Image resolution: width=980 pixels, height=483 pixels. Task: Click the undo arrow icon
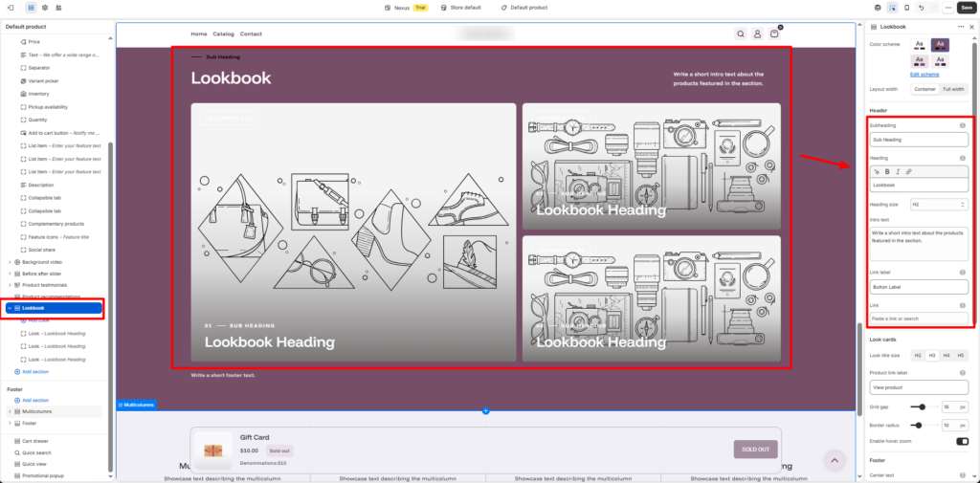pos(922,8)
